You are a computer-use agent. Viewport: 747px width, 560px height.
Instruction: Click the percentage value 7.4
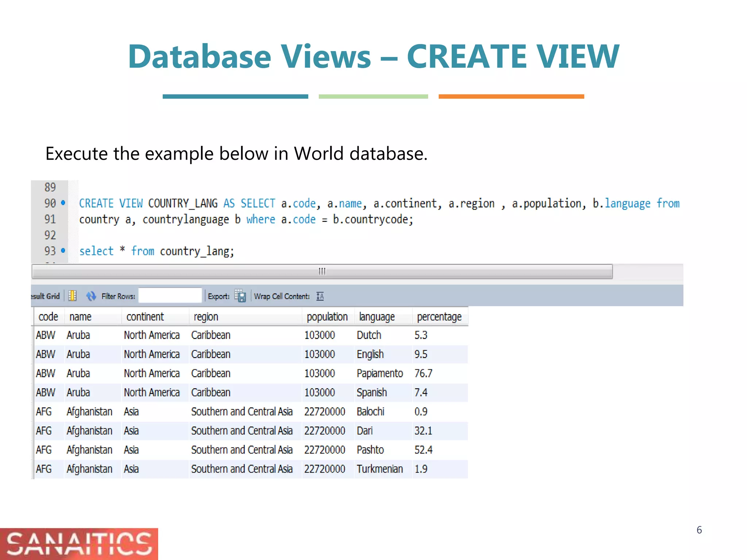(x=421, y=392)
